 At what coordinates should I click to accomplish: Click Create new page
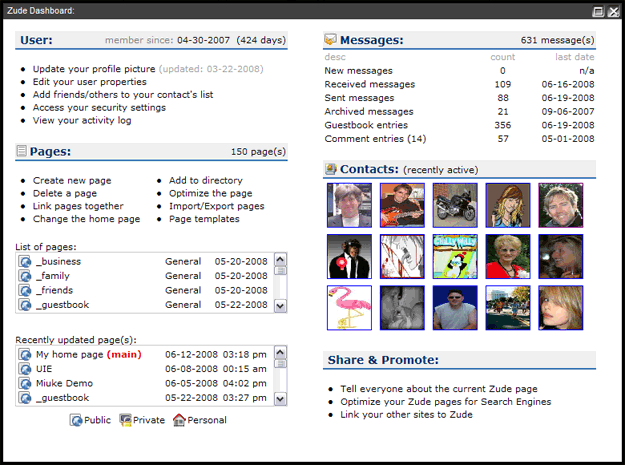tap(72, 181)
